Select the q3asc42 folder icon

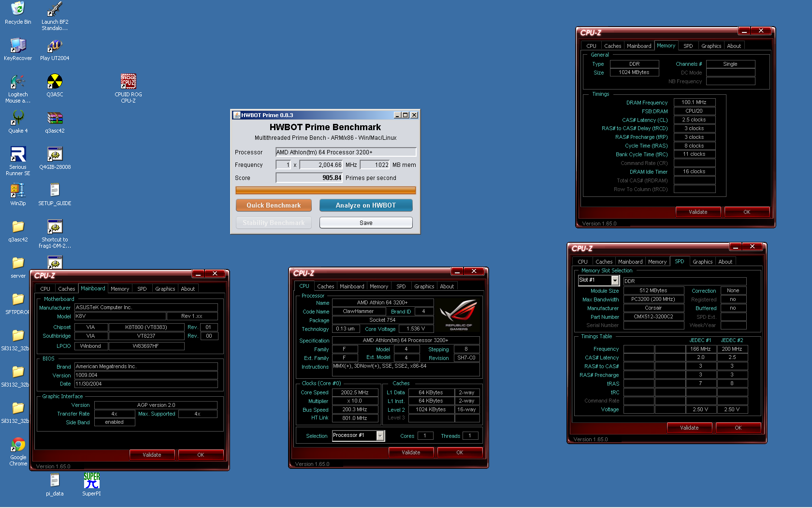(x=18, y=226)
